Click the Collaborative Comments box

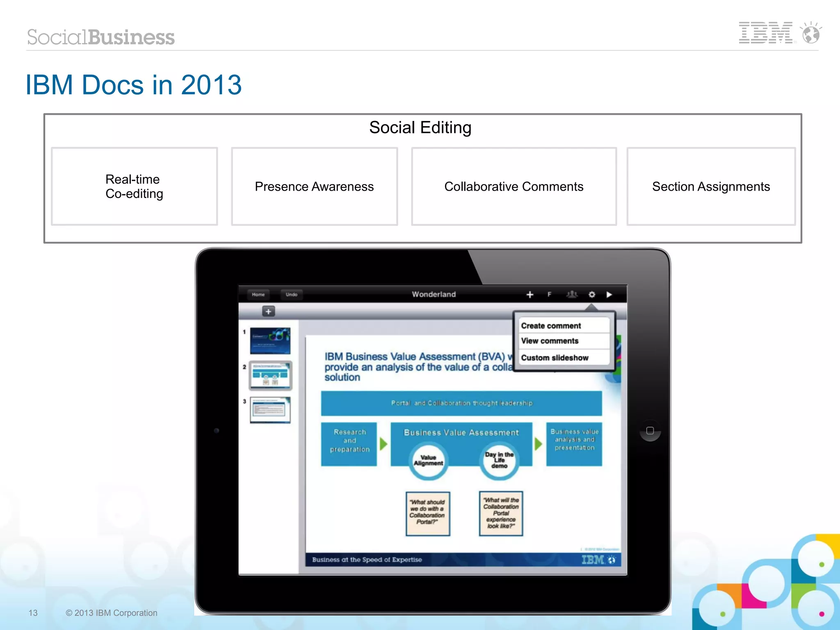point(514,186)
